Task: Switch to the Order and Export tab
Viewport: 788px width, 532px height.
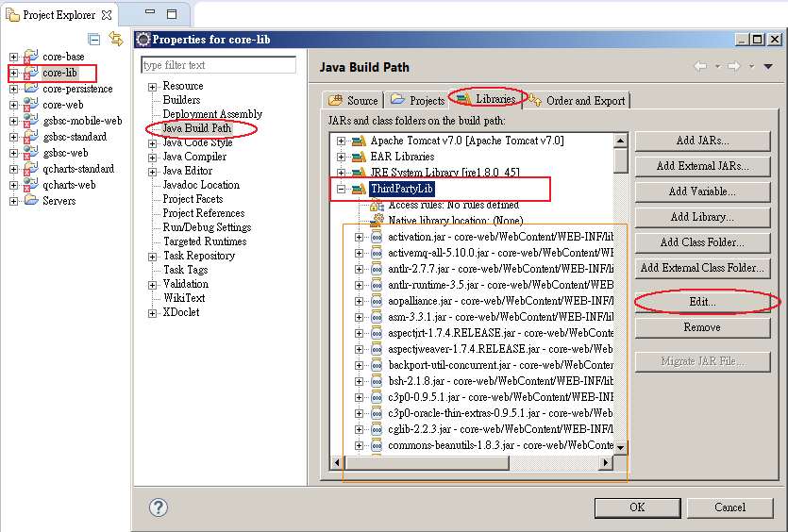Action: click(x=578, y=101)
